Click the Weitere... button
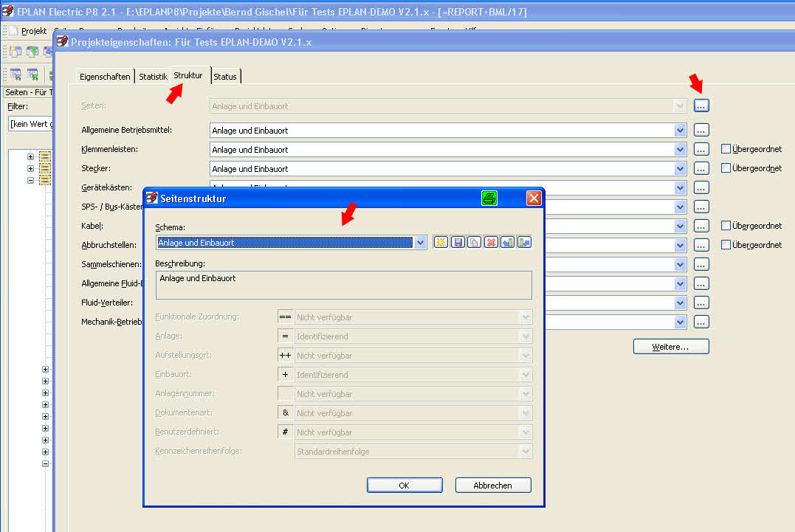The width and height of the screenshot is (795, 532). tap(670, 347)
